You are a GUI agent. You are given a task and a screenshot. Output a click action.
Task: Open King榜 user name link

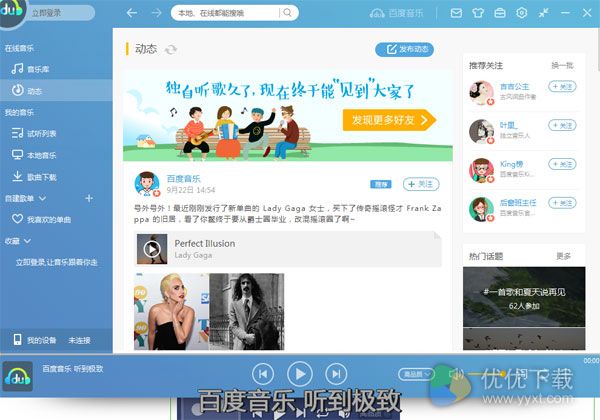pyautogui.click(x=511, y=164)
